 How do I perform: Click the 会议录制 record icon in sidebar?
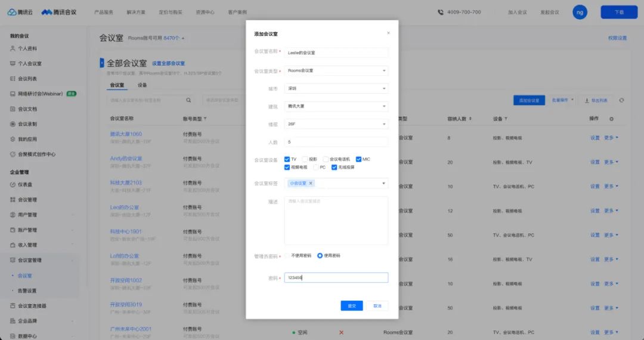(x=13, y=124)
